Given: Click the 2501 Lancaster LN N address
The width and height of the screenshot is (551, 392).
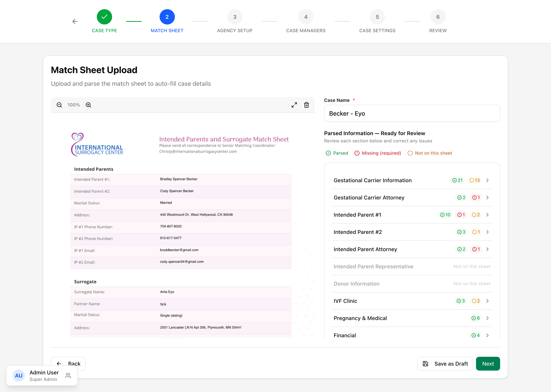Looking at the screenshot, I should tap(201, 327).
